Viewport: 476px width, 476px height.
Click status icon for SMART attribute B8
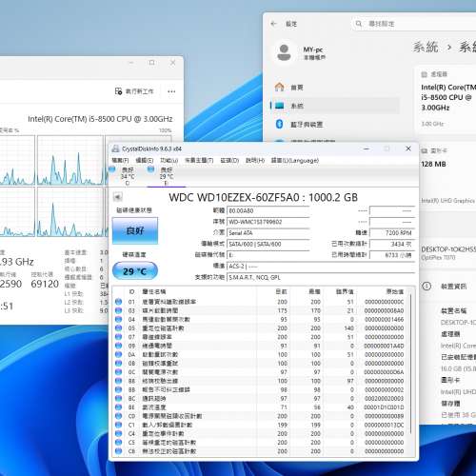click(x=118, y=381)
